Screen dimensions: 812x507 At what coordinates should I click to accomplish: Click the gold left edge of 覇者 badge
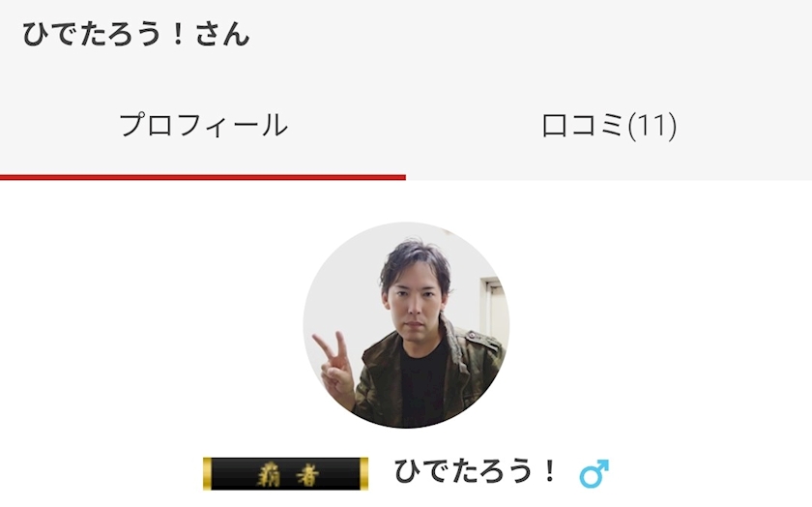[x=207, y=473]
